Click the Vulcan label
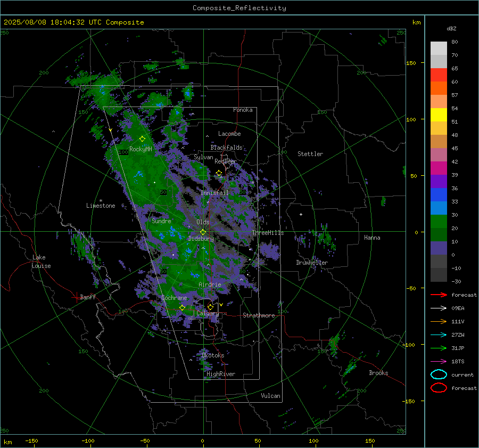 [270, 396]
